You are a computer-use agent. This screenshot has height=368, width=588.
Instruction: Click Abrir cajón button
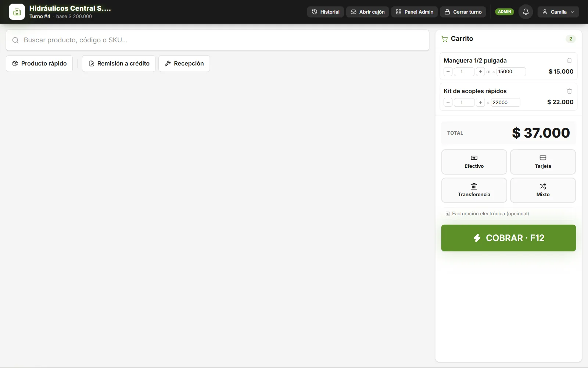point(367,12)
